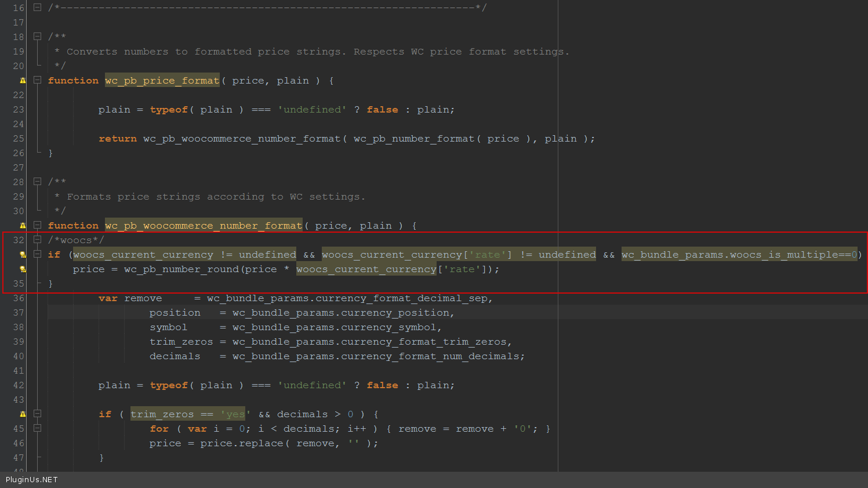Click highlighted wc_pb_woocommerce_number_format name on line 31

[x=204, y=226]
